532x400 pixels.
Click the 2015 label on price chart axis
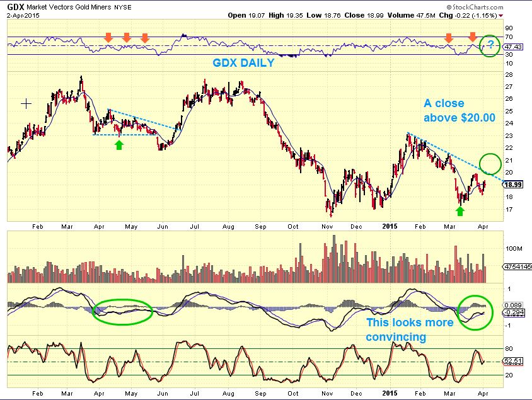[390, 226]
